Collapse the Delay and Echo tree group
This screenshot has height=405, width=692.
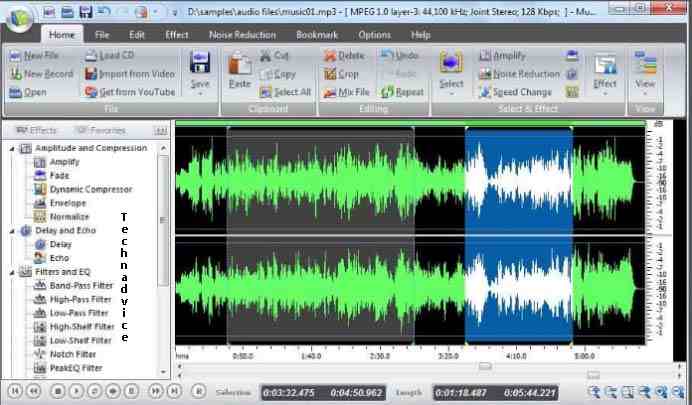click(12, 231)
